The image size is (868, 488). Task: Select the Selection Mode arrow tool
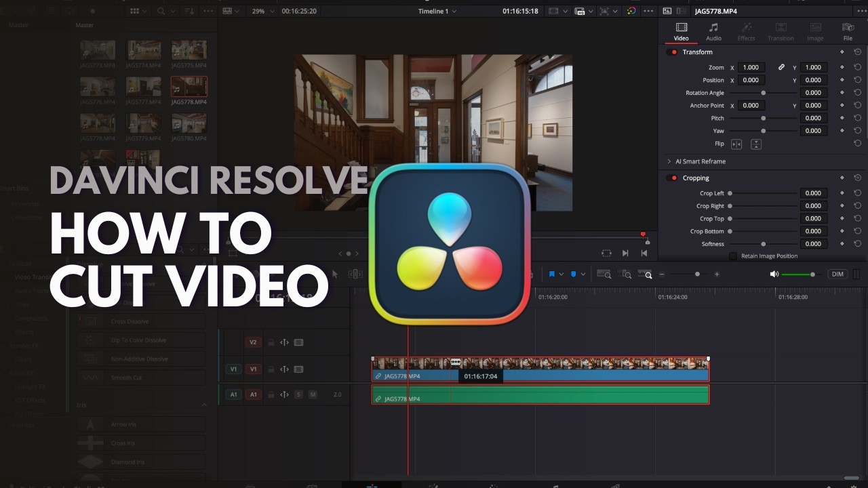[334, 274]
